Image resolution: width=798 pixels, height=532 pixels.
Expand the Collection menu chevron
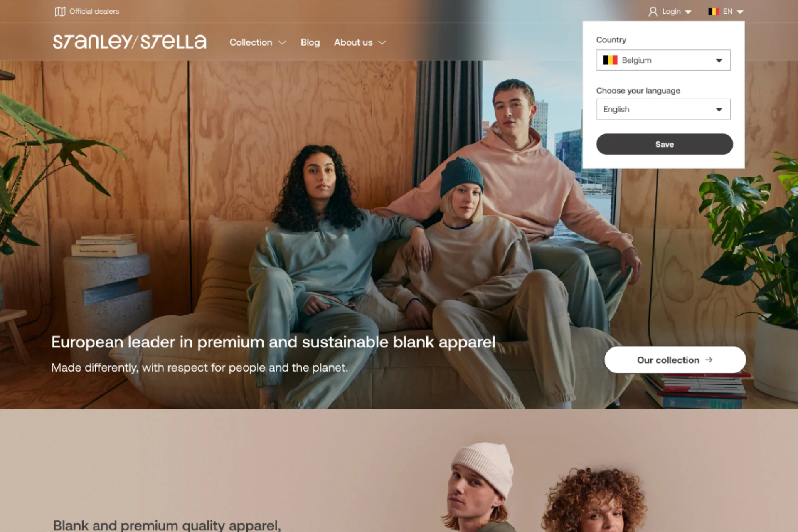(x=282, y=43)
